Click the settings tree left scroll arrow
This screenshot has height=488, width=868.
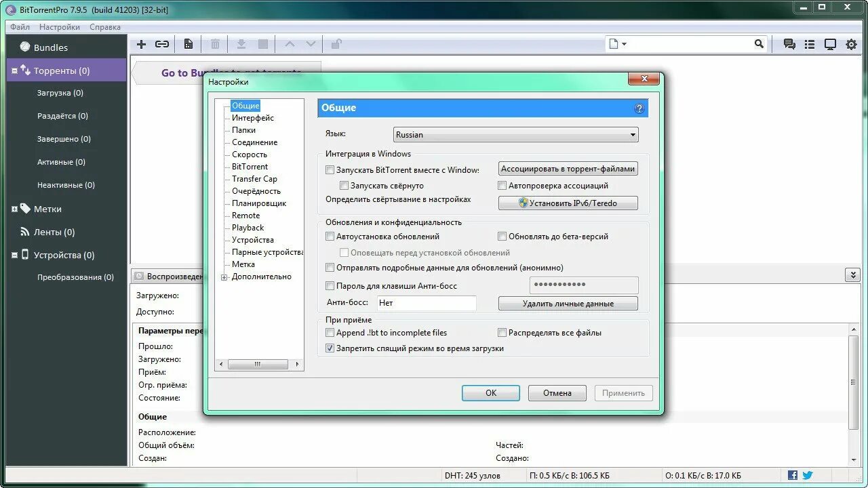(221, 365)
